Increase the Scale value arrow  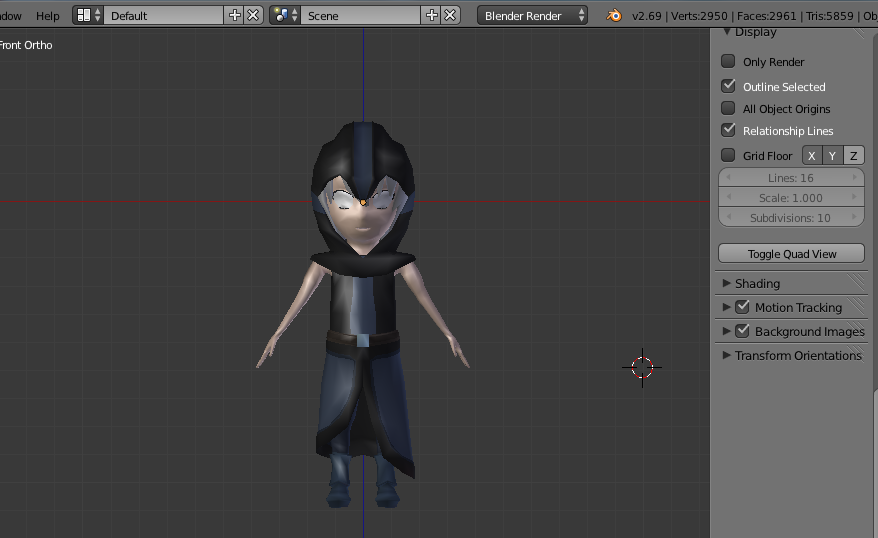point(854,197)
